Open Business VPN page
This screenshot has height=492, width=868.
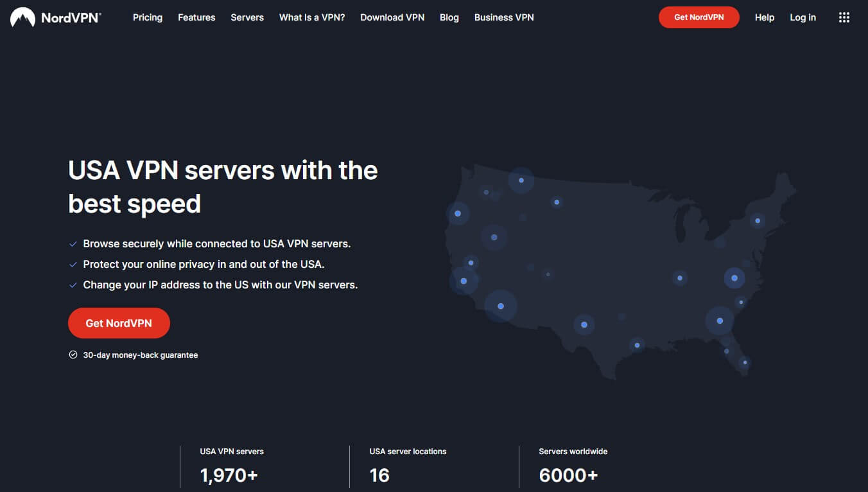pyautogui.click(x=504, y=17)
